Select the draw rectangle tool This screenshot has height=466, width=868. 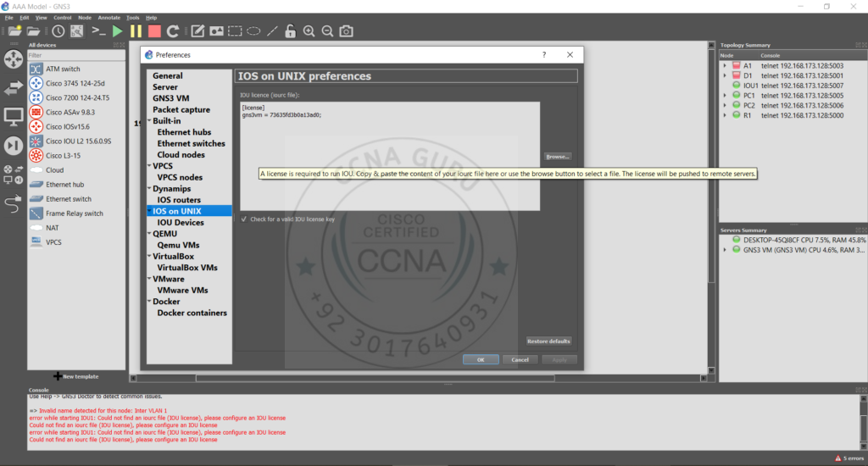tap(235, 31)
